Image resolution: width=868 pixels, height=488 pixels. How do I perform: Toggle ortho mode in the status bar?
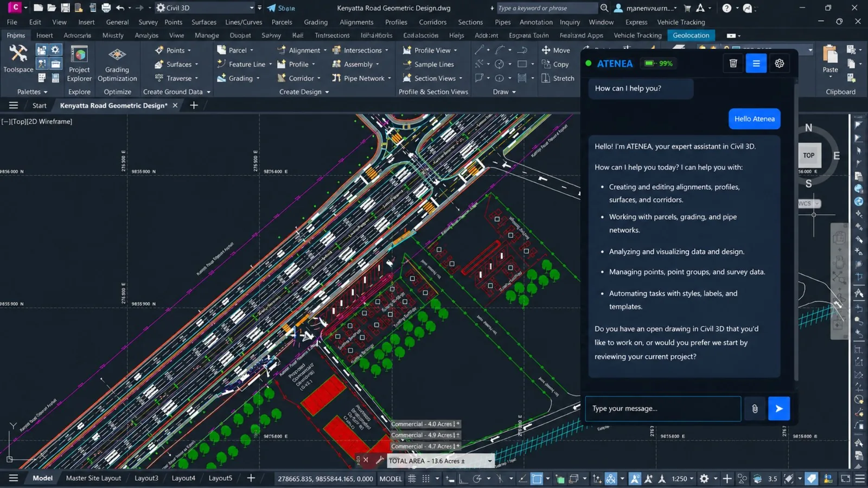(463, 478)
